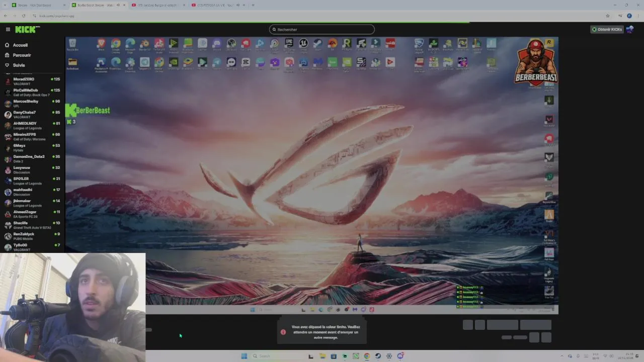
Task: Open the PizCallMeDub channel
Action: tap(32, 93)
